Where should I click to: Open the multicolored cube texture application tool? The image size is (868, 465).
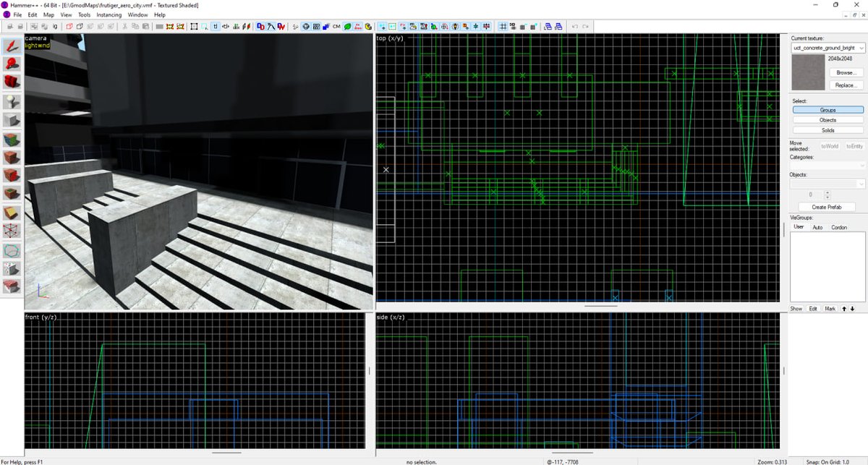point(12,139)
